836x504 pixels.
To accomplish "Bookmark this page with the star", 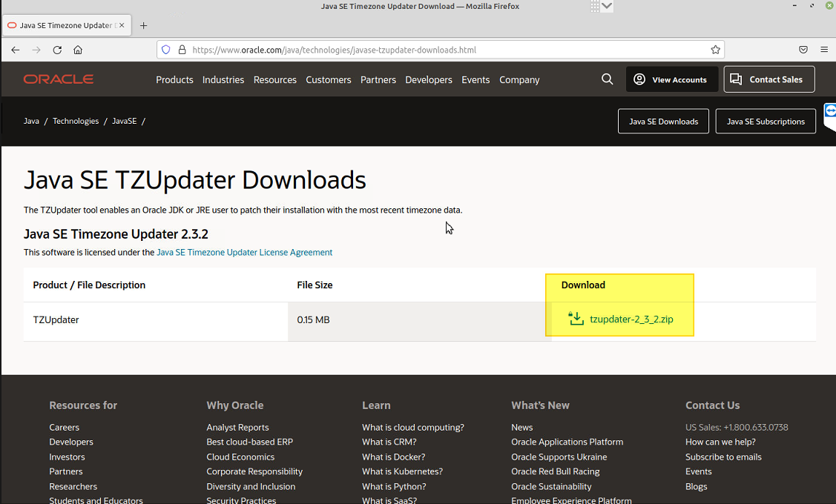I will pyautogui.click(x=716, y=50).
